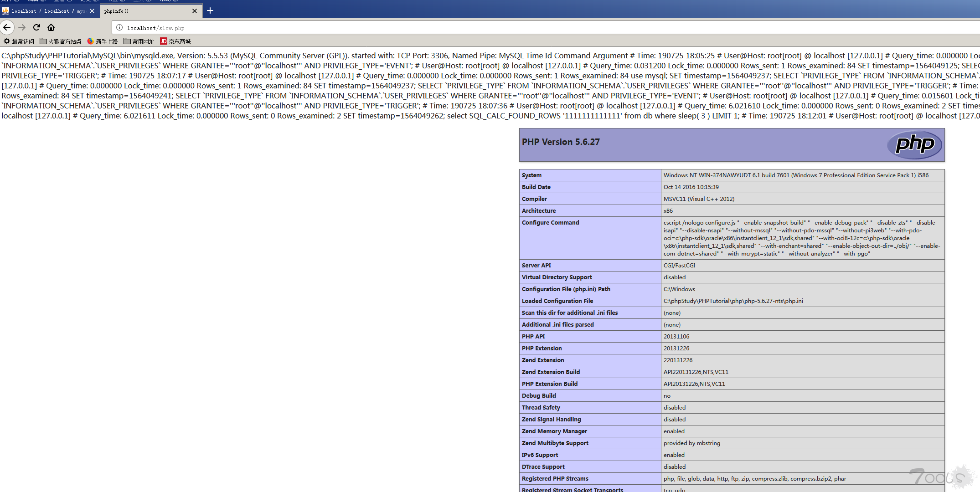Click the Firefox icon of 新手上路

pos(90,41)
